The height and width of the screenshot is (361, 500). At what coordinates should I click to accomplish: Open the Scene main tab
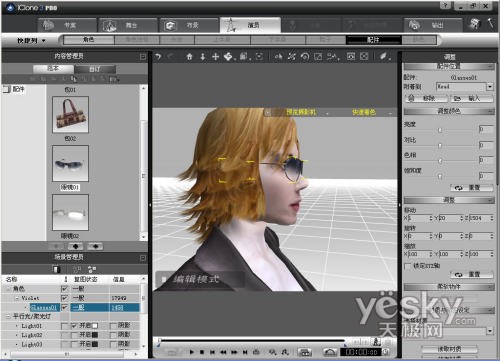coord(189,25)
